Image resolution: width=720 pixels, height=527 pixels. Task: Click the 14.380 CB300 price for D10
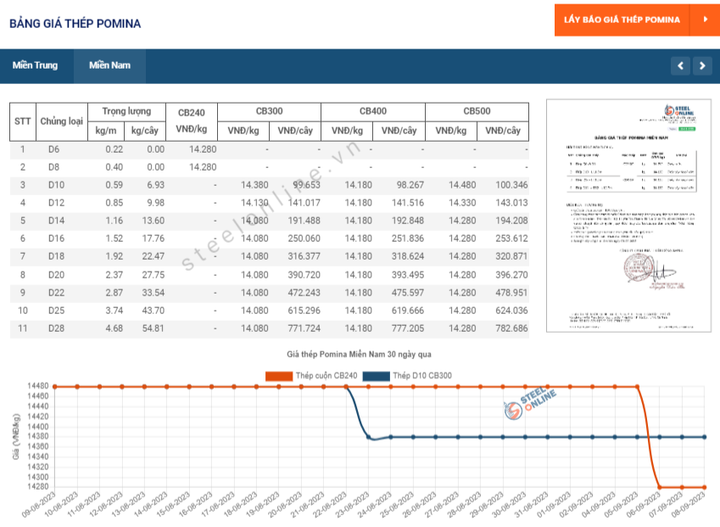[x=254, y=185]
